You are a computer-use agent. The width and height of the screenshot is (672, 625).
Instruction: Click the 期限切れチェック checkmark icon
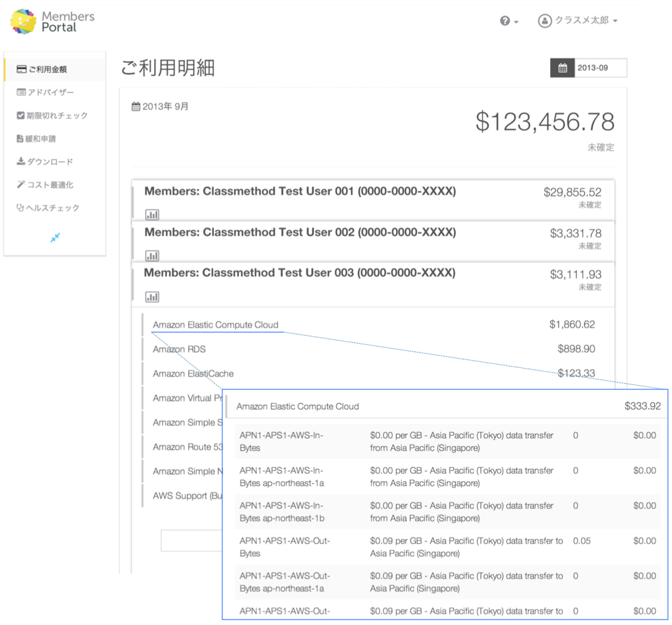tap(20, 115)
